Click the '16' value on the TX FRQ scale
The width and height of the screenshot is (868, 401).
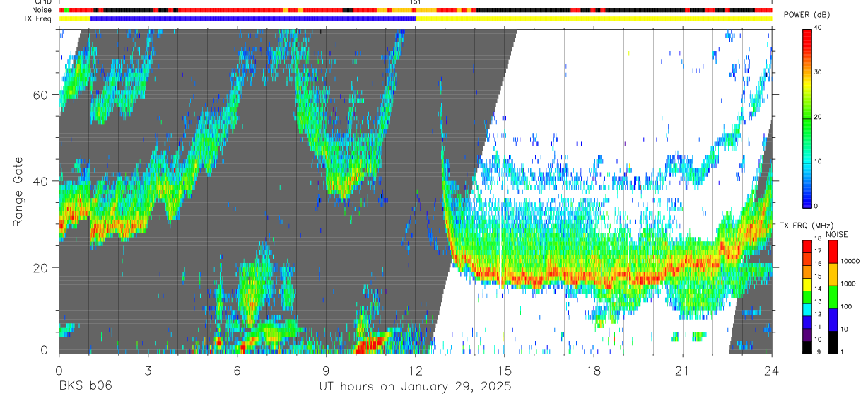[818, 265]
